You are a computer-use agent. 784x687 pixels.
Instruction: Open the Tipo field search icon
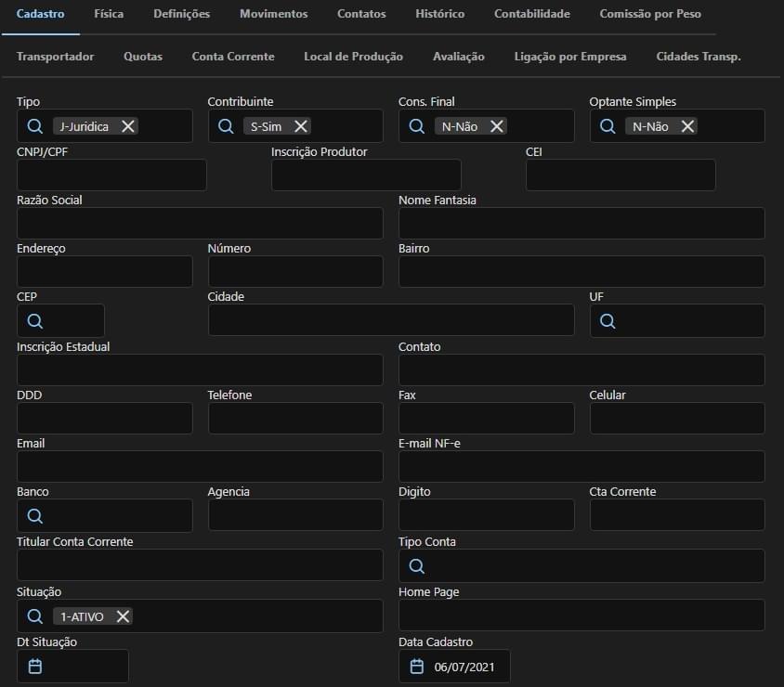point(34,126)
